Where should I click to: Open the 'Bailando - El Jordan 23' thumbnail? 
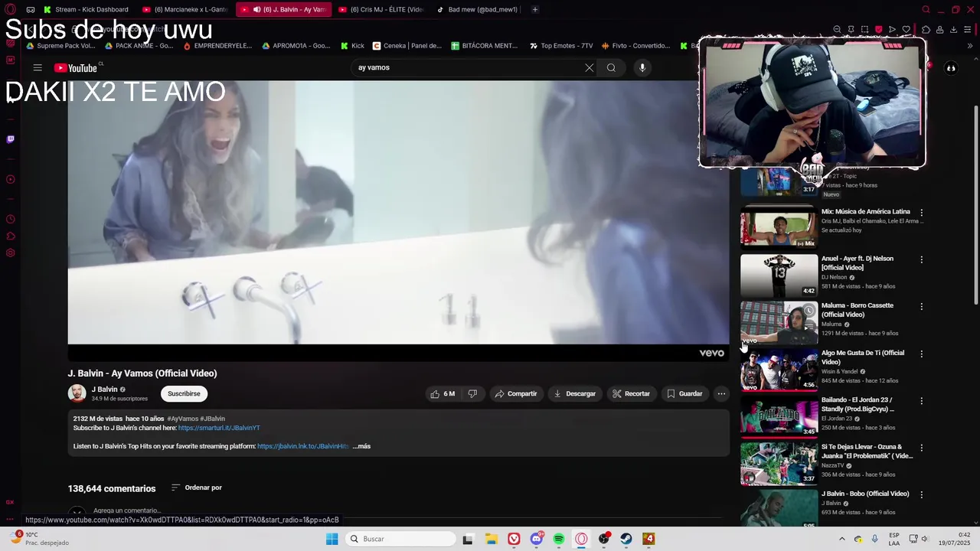pyautogui.click(x=779, y=416)
